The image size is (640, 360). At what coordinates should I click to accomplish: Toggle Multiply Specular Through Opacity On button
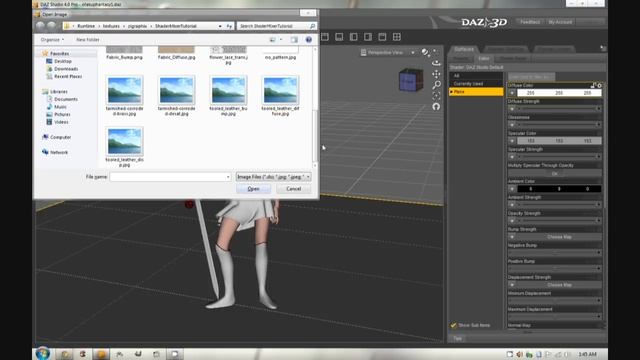(554, 173)
